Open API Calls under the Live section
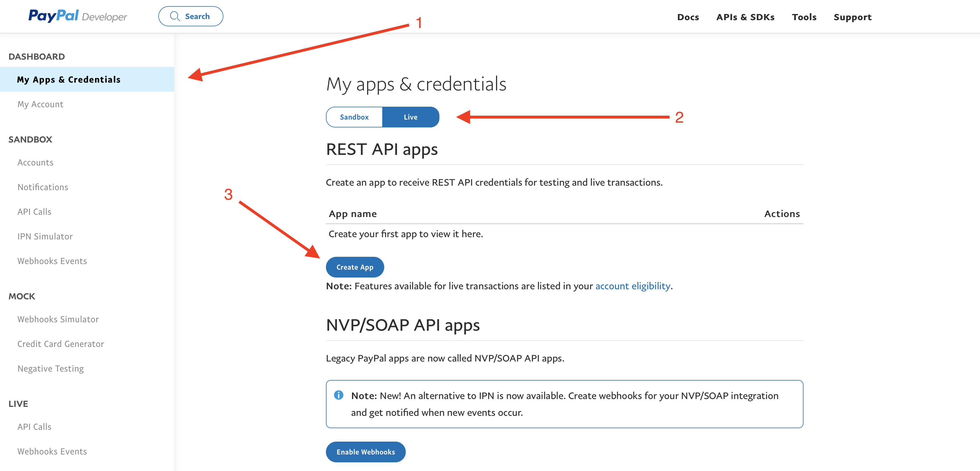 click(34, 427)
